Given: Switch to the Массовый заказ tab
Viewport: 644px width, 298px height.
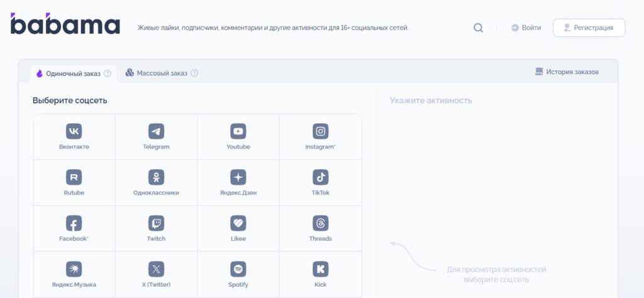Looking at the screenshot, I should point(162,73).
